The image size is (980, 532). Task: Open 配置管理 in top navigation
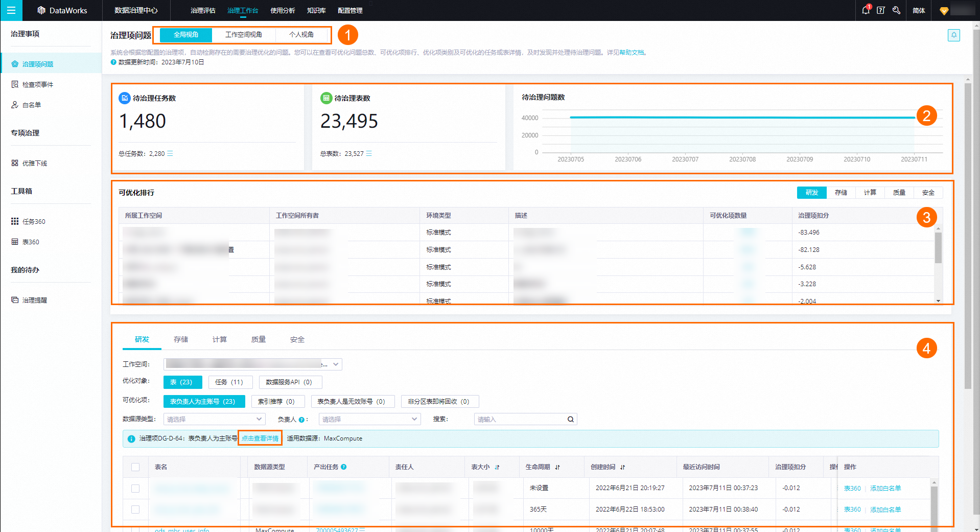click(x=350, y=10)
